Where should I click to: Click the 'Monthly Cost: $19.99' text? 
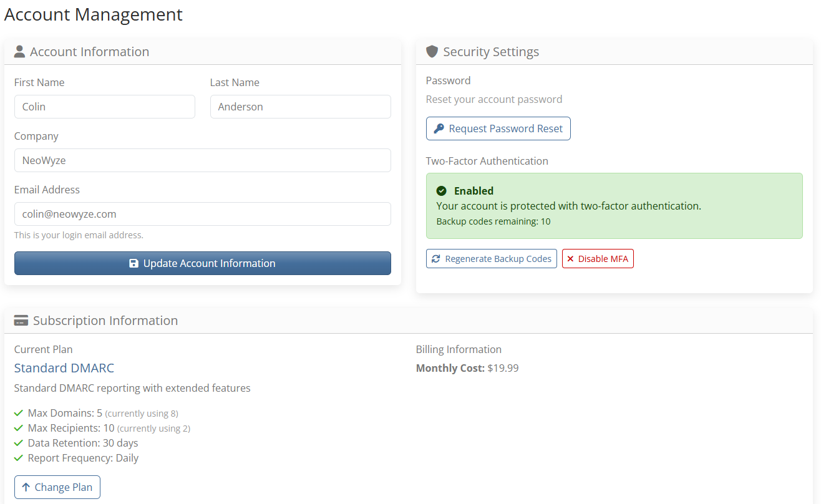click(x=467, y=368)
